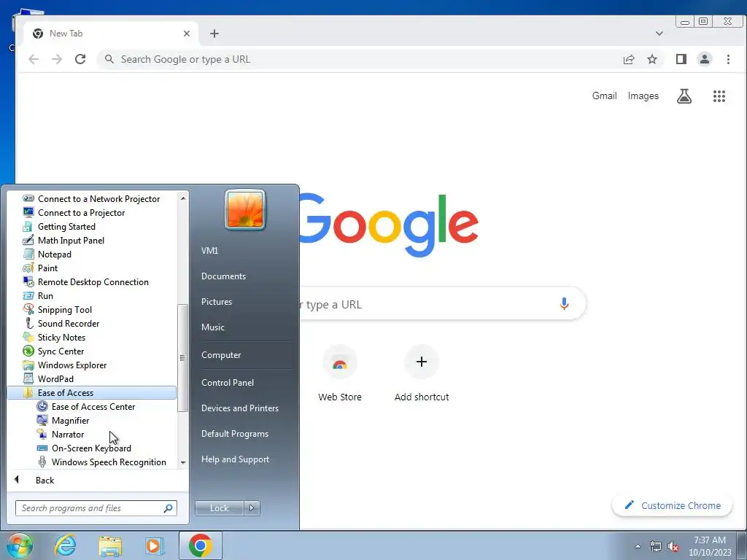Show hidden tray icons arrow
This screenshot has width=747, height=560.
[x=638, y=546]
